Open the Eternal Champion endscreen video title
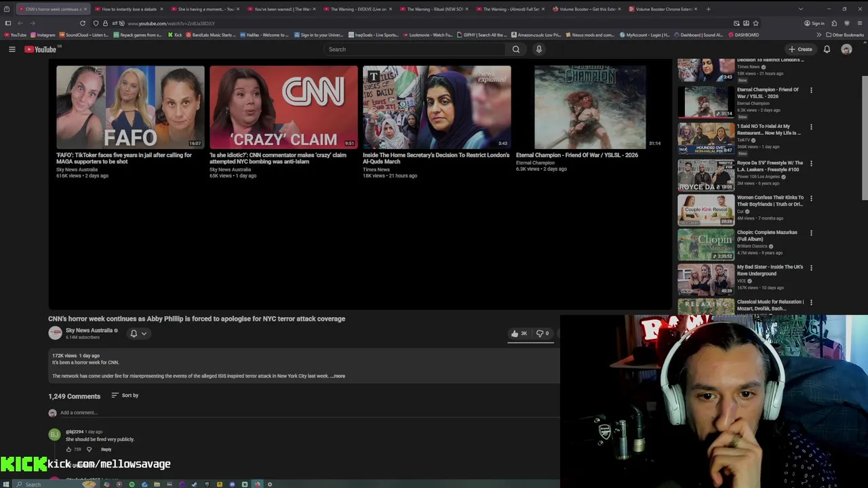Image resolution: width=868 pixels, height=488 pixels. coord(577,155)
